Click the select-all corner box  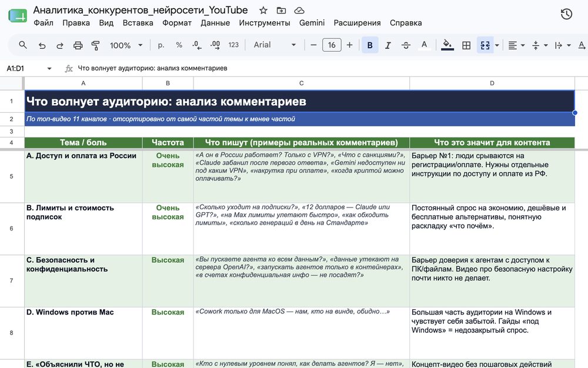click(11, 83)
